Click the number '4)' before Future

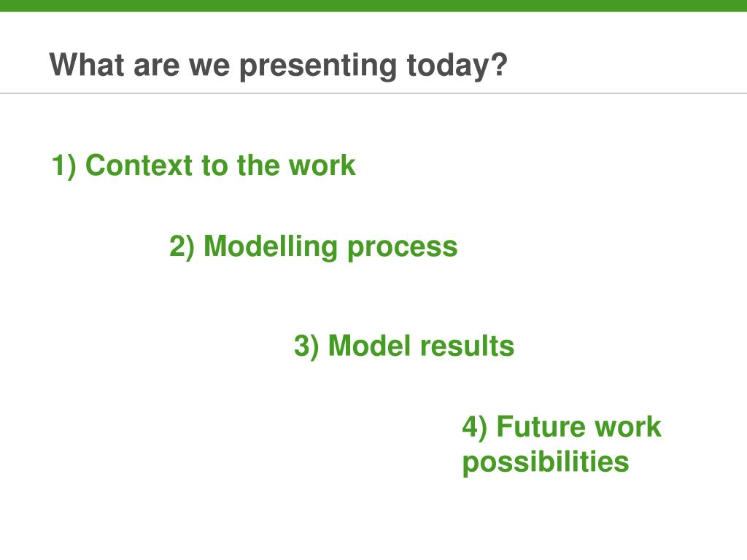tap(474, 427)
